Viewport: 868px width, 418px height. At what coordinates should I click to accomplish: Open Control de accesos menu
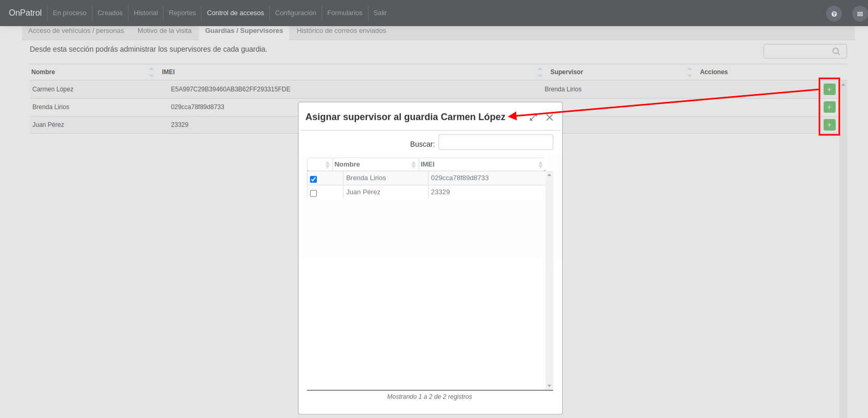(x=235, y=13)
